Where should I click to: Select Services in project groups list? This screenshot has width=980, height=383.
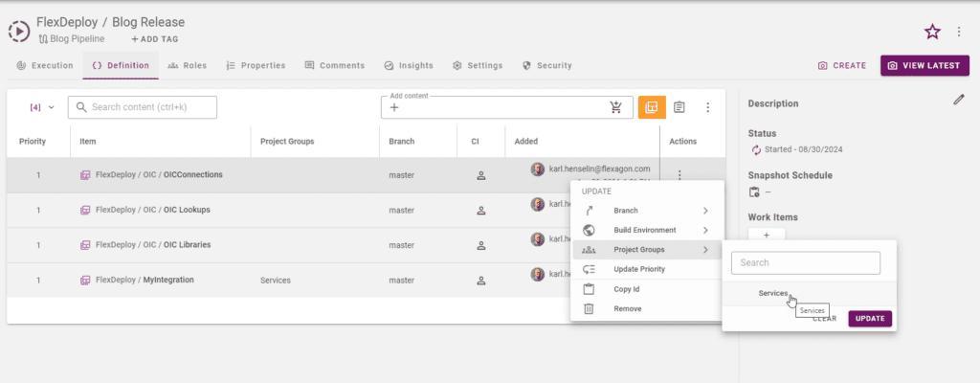pos(773,293)
